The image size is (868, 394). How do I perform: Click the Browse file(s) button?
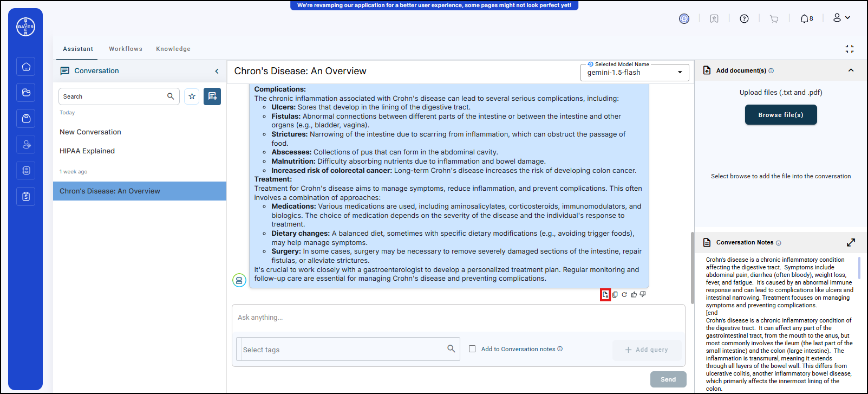781,115
